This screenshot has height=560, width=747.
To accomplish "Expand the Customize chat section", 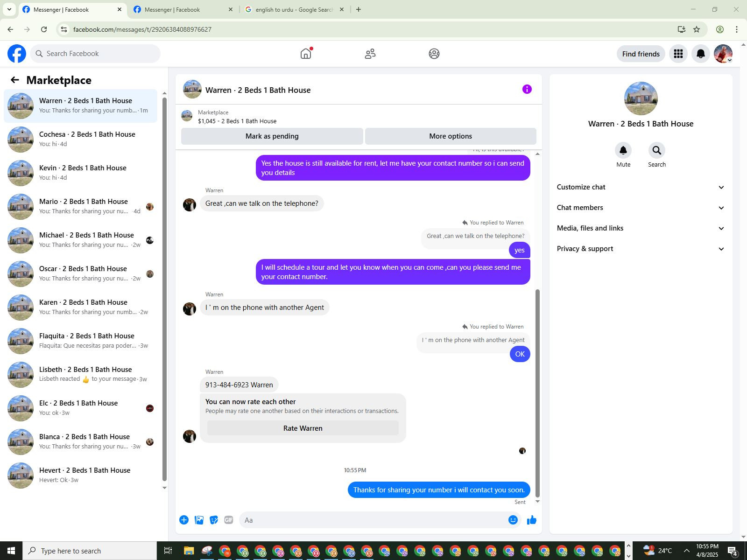I will [641, 187].
